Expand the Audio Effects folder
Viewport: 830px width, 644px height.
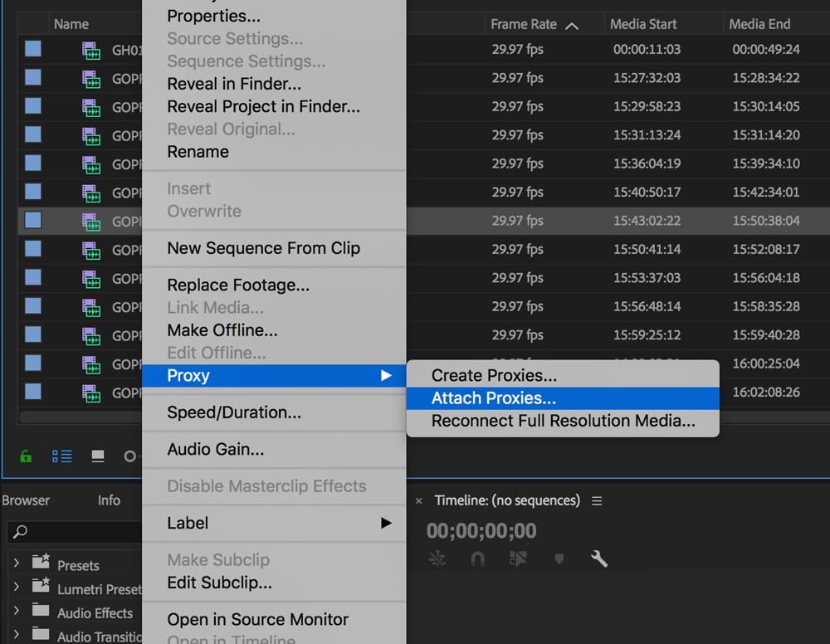tap(17, 613)
